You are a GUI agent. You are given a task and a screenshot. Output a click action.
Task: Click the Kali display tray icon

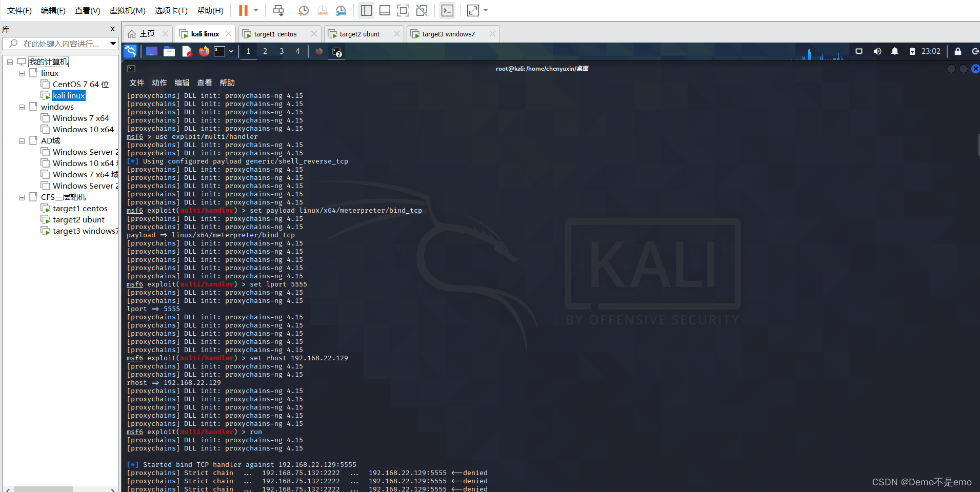859,51
